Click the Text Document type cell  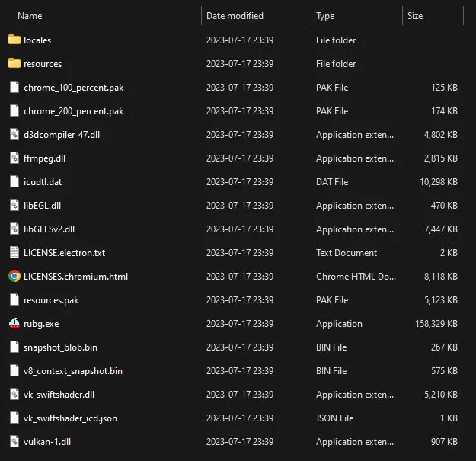tap(347, 253)
